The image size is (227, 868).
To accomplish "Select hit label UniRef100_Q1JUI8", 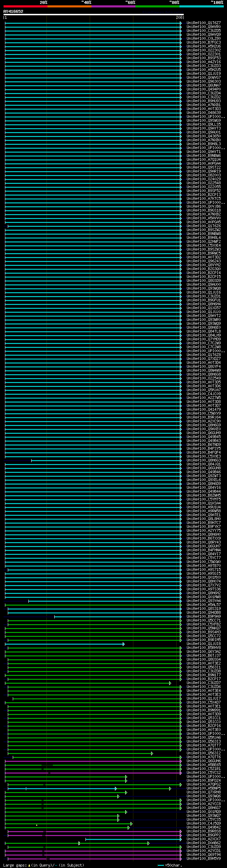I will (204, 644).
